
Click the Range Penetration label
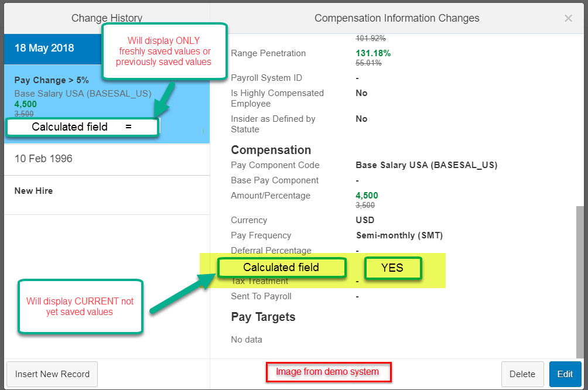click(268, 53)
